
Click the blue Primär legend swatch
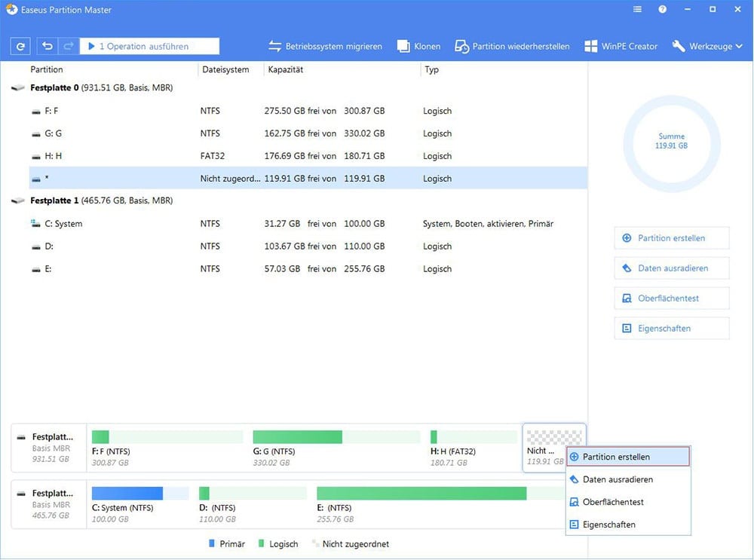point(212,543)
